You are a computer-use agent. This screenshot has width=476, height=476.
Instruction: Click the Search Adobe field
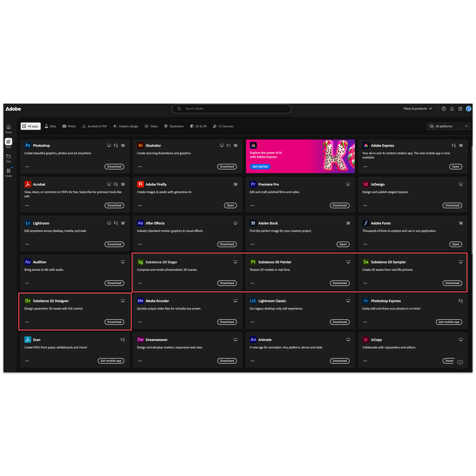[x=231, y=109]
